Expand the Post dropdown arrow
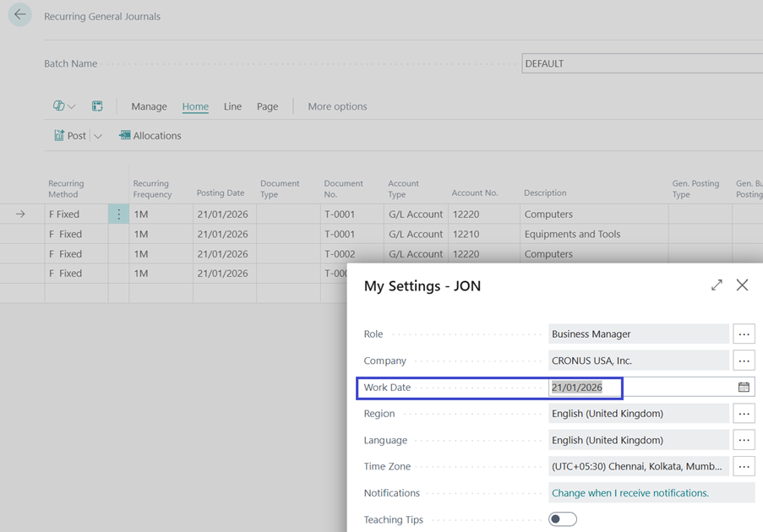 coord(98,136)
